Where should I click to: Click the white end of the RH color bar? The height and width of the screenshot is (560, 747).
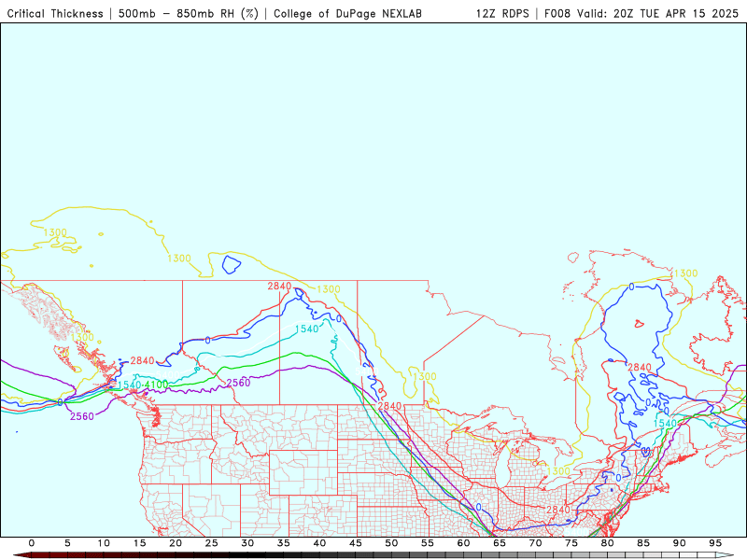point(725,555)
